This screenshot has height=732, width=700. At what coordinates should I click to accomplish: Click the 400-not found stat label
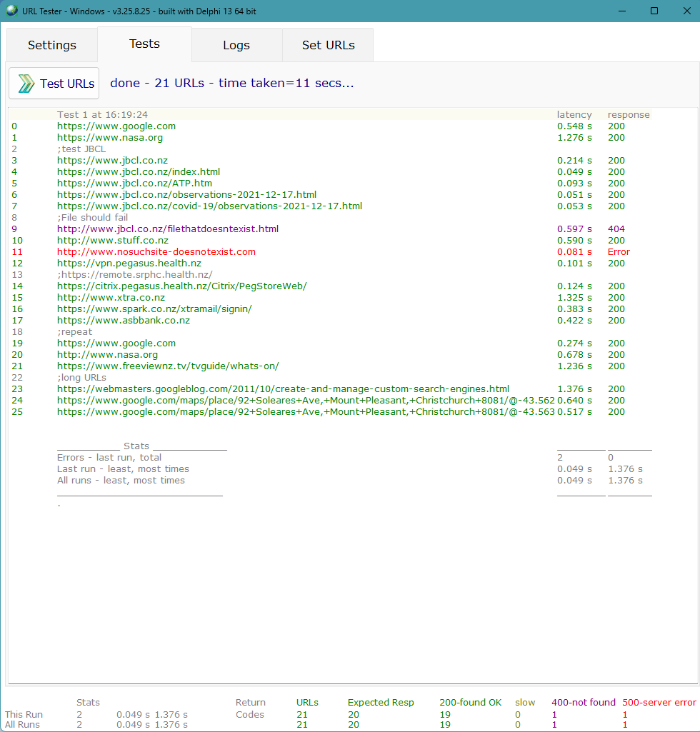click(583, 702)
